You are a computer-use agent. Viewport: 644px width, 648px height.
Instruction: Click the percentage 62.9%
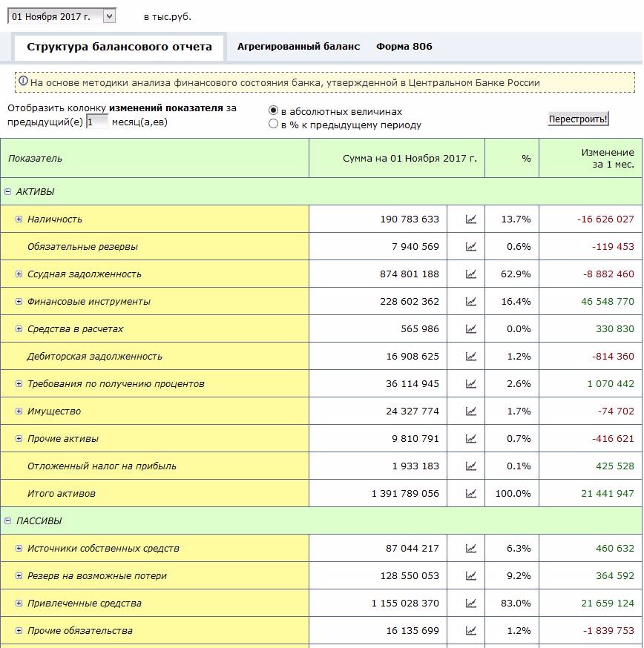click(516, 274)
